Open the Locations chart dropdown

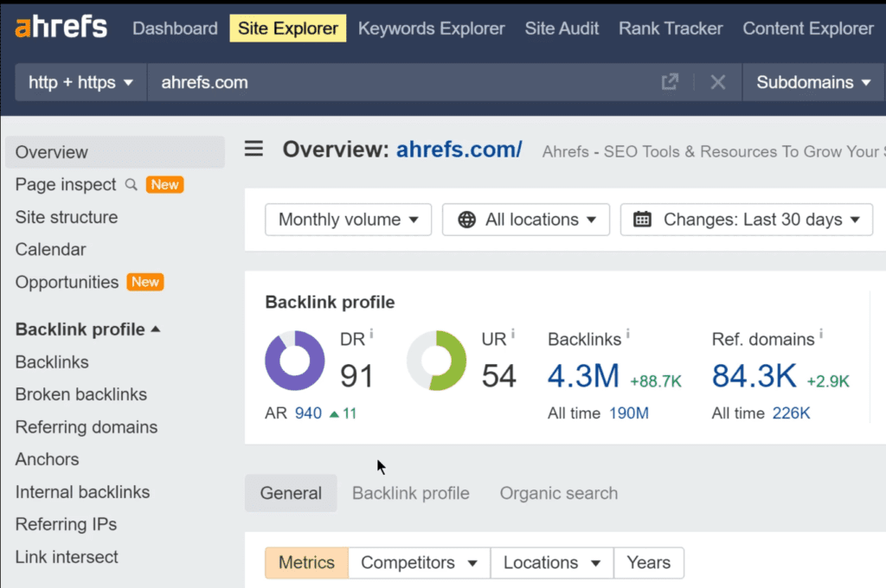click(552, 563)
